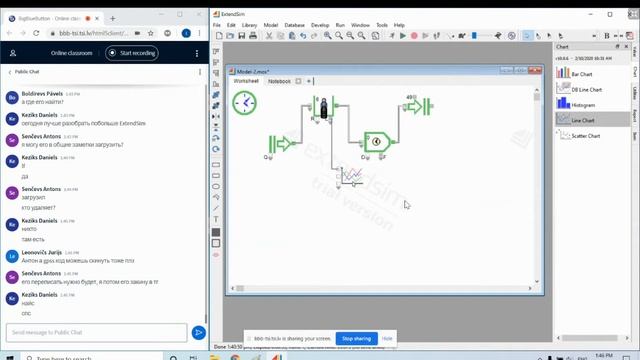Click the Queue block with person figure
640x360 pixels.
click(324, 107)
